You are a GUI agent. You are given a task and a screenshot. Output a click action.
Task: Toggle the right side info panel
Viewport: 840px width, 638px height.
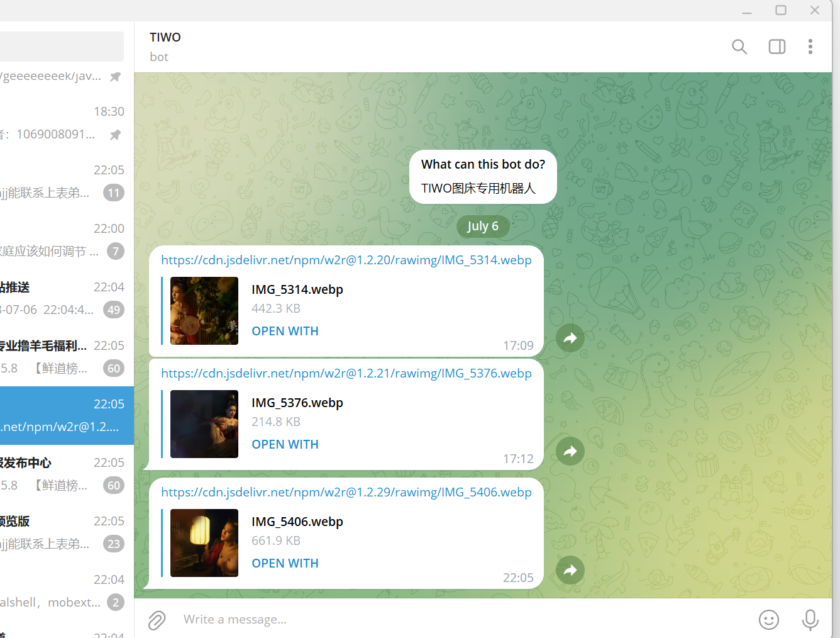pos(777,47)
